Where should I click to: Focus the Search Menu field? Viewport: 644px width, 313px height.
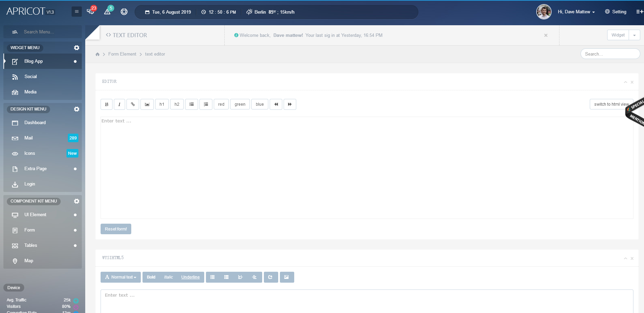43,32
